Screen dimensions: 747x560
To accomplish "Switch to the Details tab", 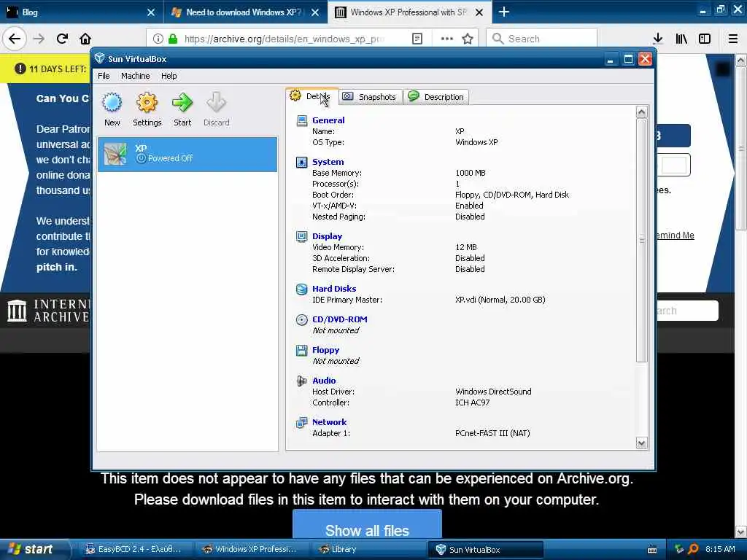I will tap(312, 96).
